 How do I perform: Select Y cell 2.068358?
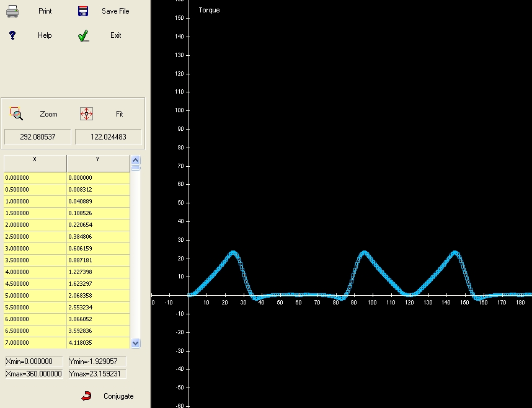point(98,296)
